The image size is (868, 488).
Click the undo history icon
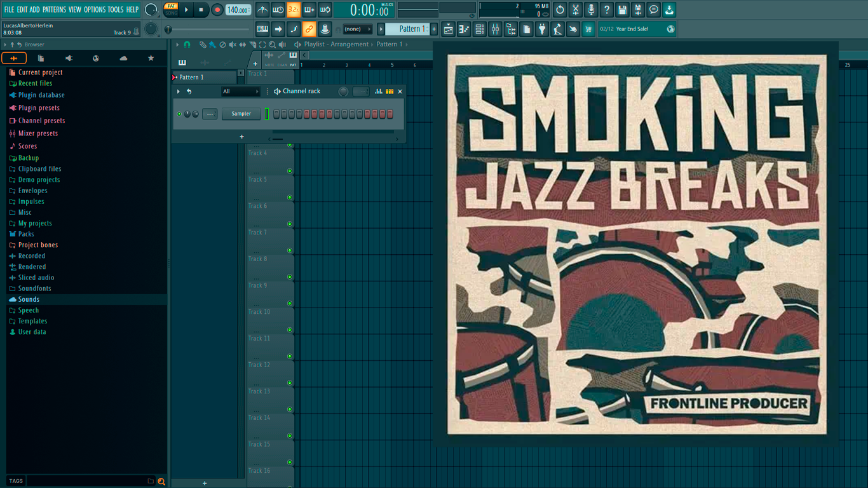tap(560, 10)
